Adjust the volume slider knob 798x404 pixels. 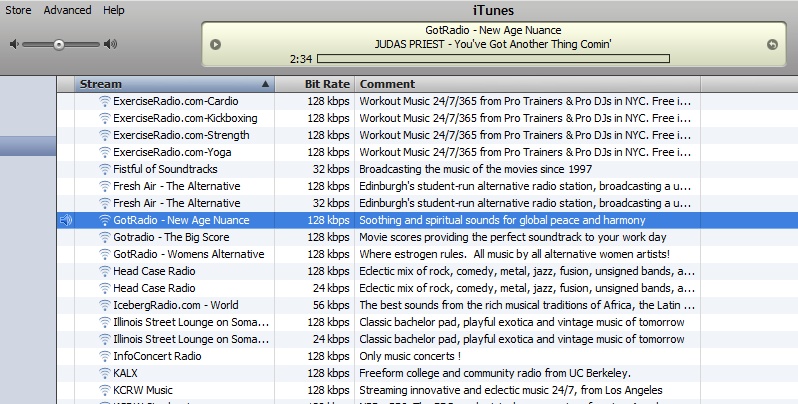point(59,45)
